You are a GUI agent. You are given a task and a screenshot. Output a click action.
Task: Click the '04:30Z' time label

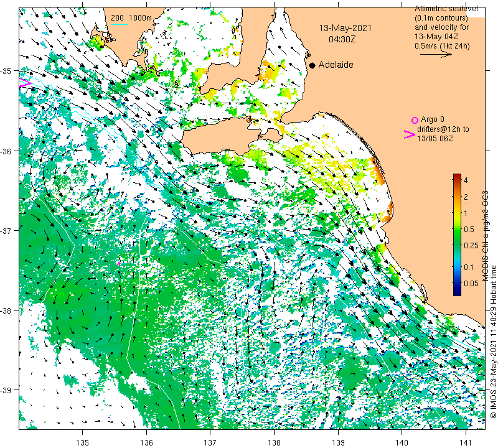point(342,39)
